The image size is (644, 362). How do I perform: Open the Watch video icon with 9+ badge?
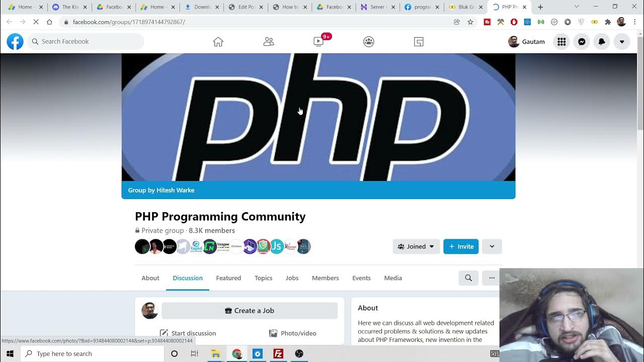(319, 42)
